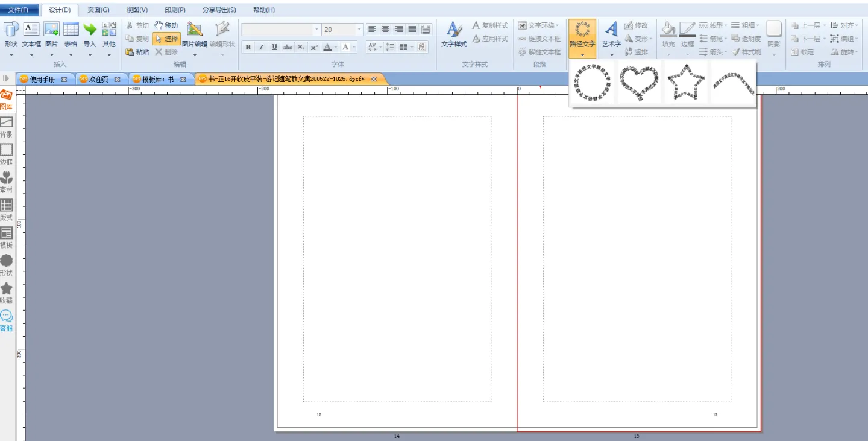Click the 文本框 text box insert icon
This screenshot has height=441, width=868.
tap(31, 30)
